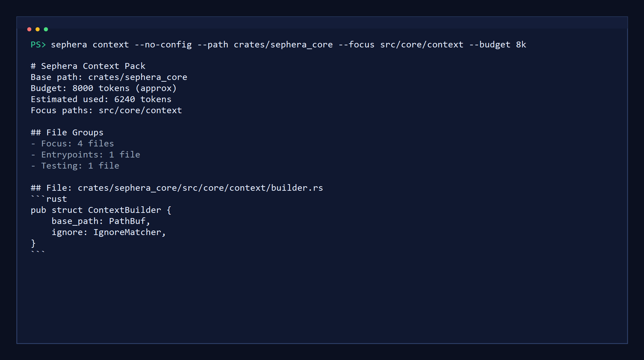
Task: Toggle the Entrypoints: 1 file entry
Action: (x=86, y=154)
